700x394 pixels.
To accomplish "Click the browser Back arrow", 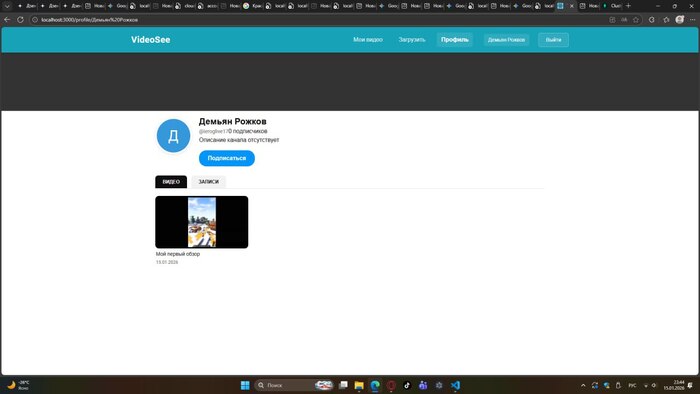I will (7, 20).
